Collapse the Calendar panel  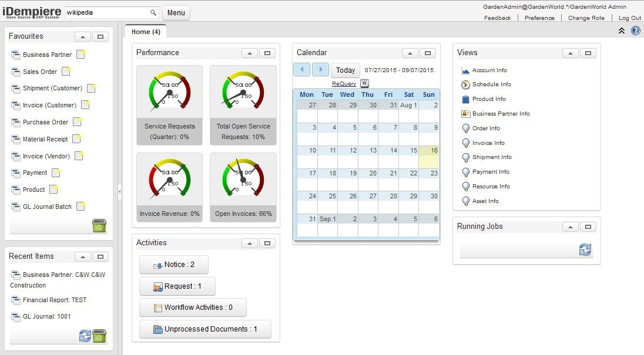click(x=410, y=53)
